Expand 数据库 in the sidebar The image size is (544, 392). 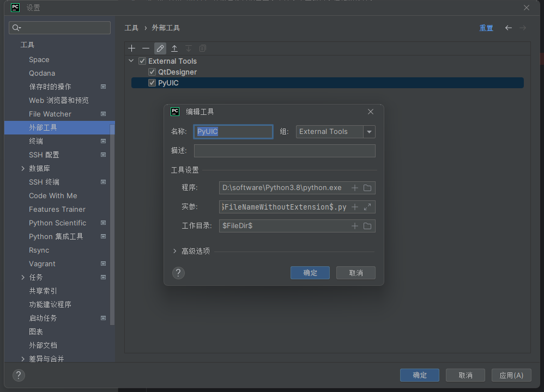pyautogui.click(x=23, y=168)
